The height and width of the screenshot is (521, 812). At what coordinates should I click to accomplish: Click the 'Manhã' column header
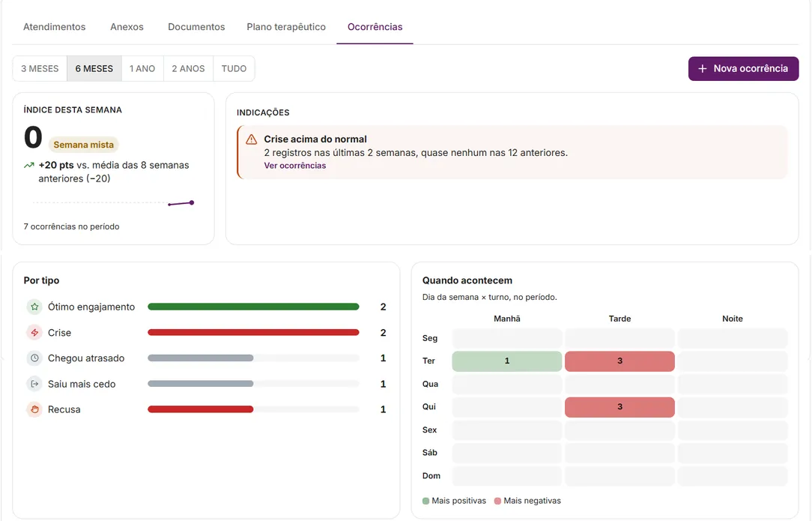pyautogui.click(x=507, y=319)
